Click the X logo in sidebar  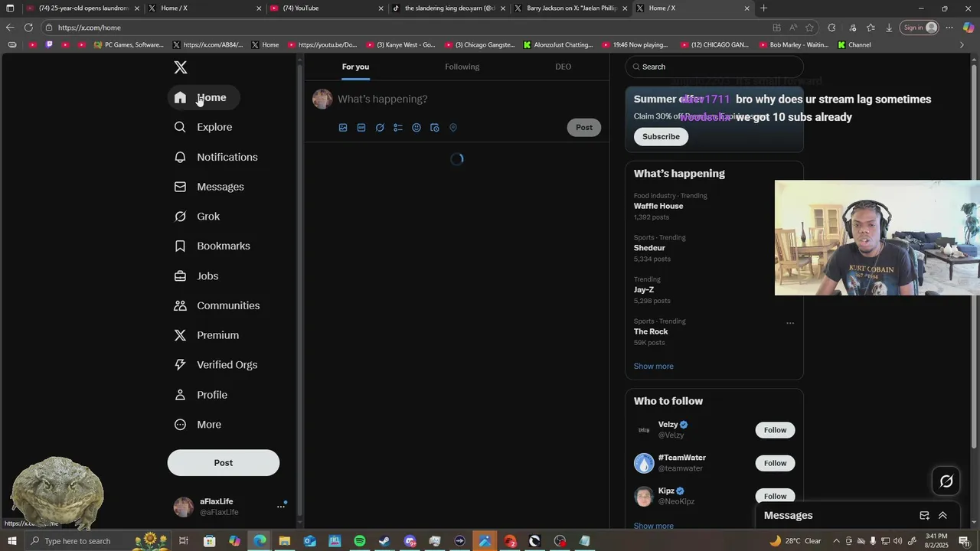(181, 67)
